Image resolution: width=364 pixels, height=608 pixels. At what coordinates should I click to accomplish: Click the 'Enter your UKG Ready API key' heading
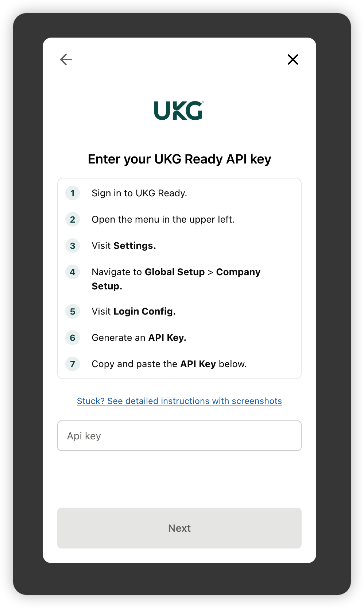pos(179,159)
